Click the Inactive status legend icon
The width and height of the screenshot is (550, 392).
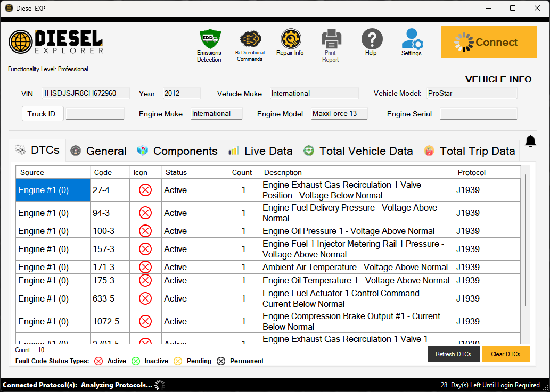tap(136, 361)
